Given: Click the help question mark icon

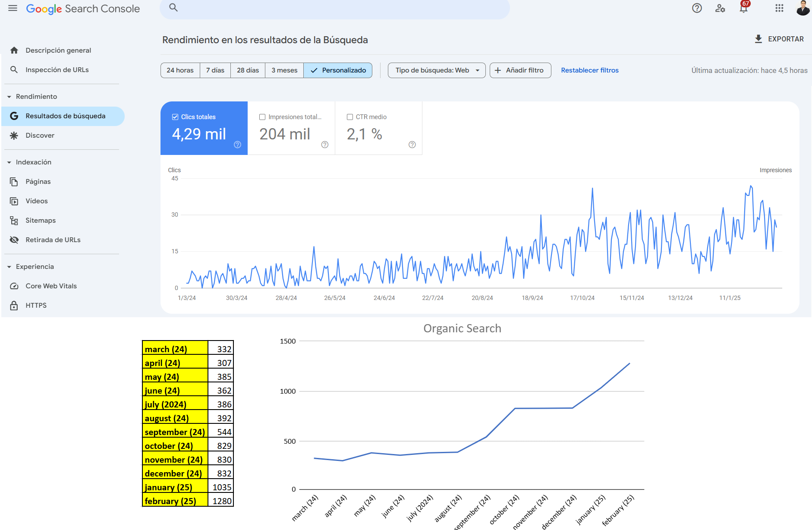Looking at the screenshot, I should 697,8.
